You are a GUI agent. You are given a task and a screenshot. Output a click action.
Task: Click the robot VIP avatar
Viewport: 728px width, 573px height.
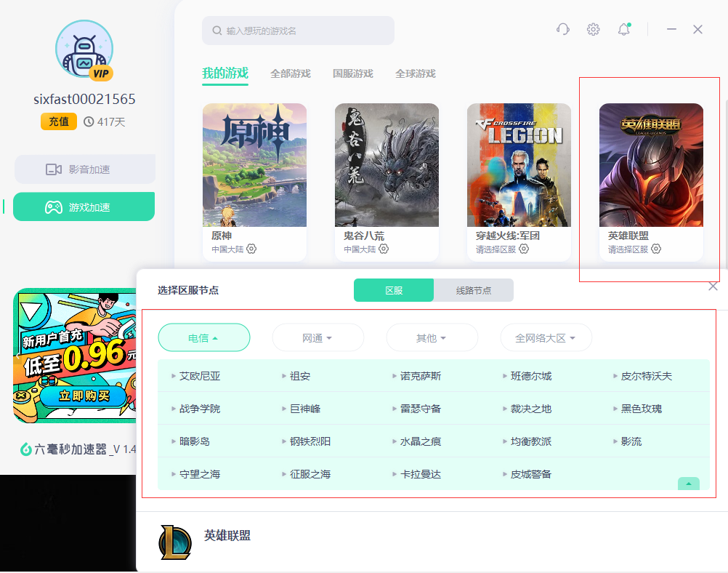pyautogui.click(x=84, y=49)
